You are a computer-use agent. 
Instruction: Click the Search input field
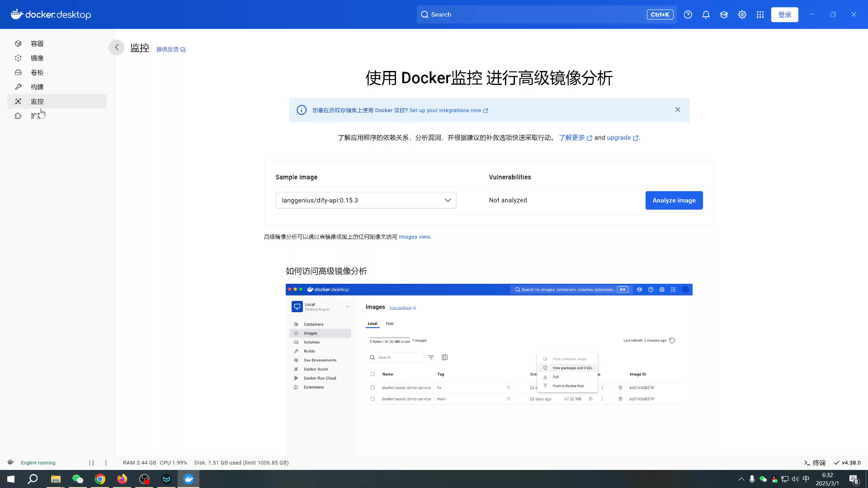pyautogui.click(x=533, y=14)
